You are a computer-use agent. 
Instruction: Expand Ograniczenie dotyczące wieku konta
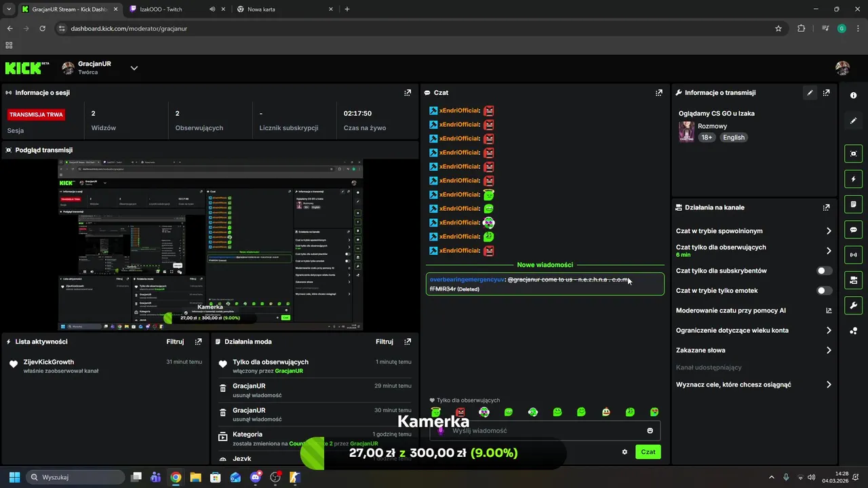829,331
